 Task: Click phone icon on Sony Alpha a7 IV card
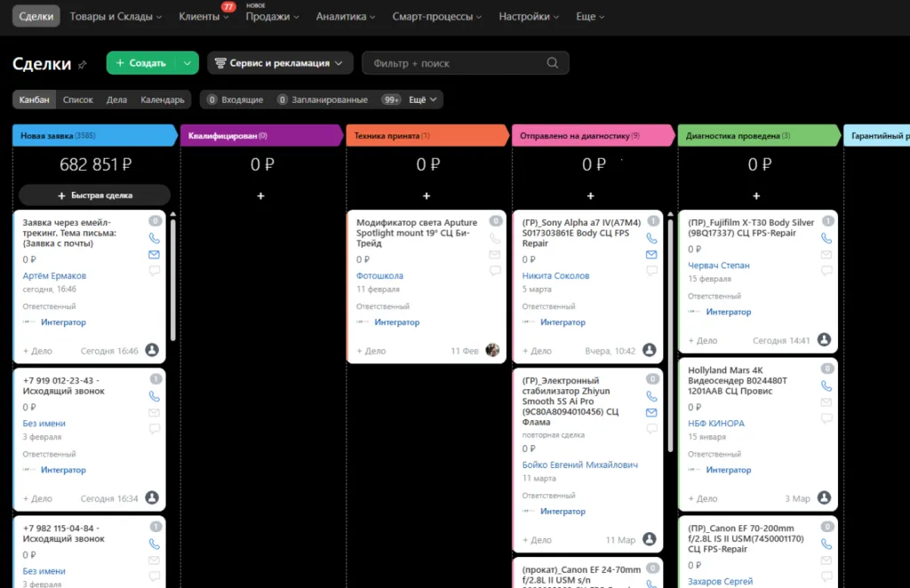click(x=651, y=238)
